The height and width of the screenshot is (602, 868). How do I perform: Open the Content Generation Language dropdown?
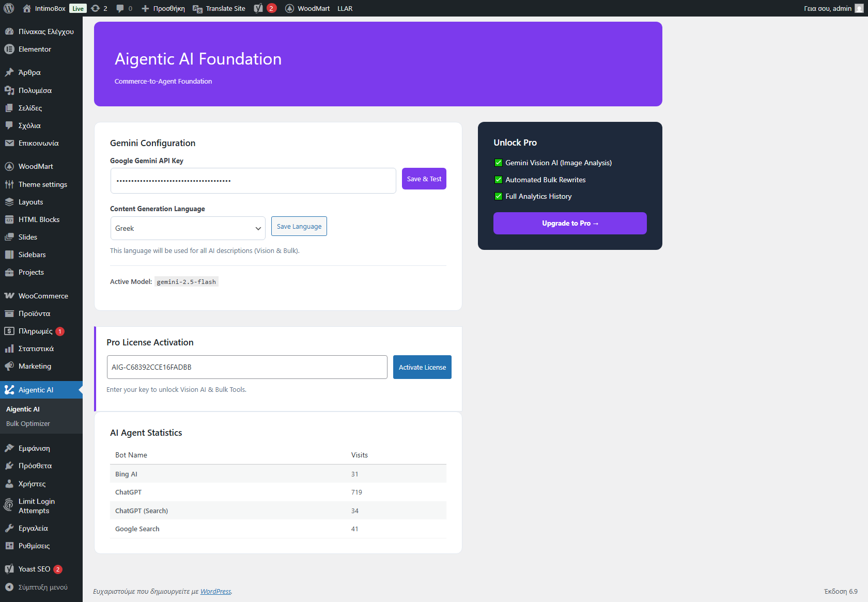(188, 228)
